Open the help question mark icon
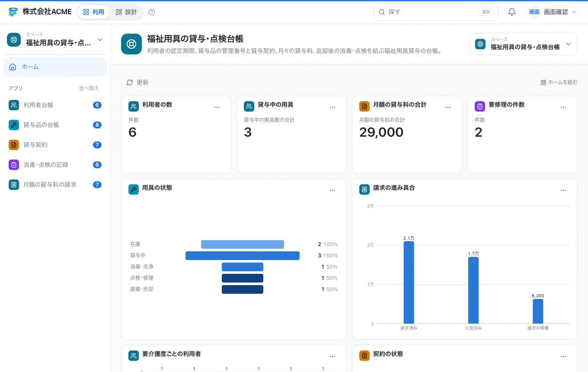Screen dimensions: 588x372 pyautogui.click(x=152, y=12)
